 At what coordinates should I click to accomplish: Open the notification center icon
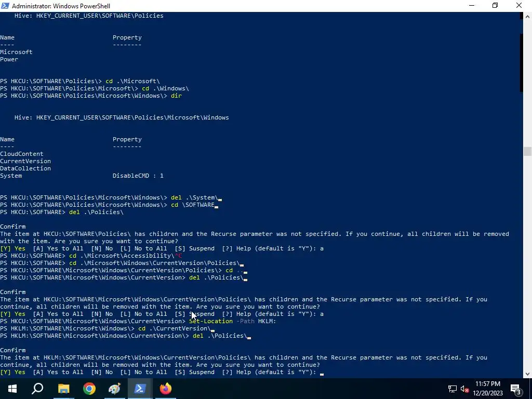515,389
